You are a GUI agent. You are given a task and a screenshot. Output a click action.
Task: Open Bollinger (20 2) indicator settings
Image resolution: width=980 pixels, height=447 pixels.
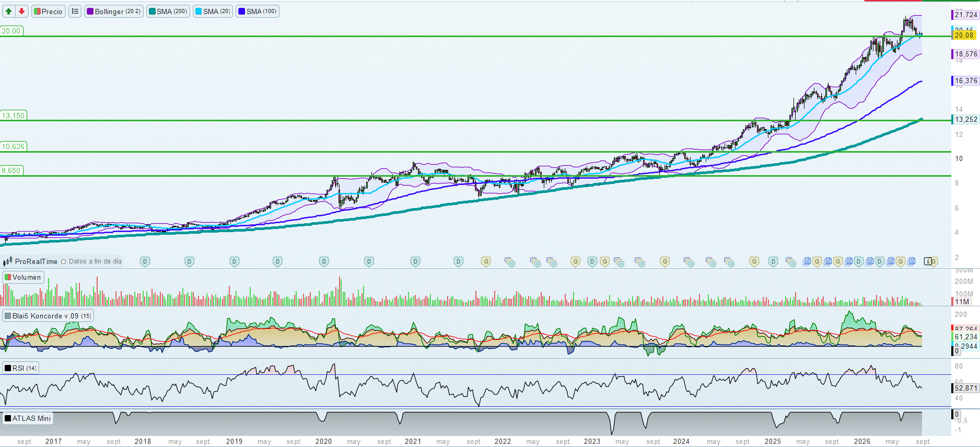[x=114, y=12]
